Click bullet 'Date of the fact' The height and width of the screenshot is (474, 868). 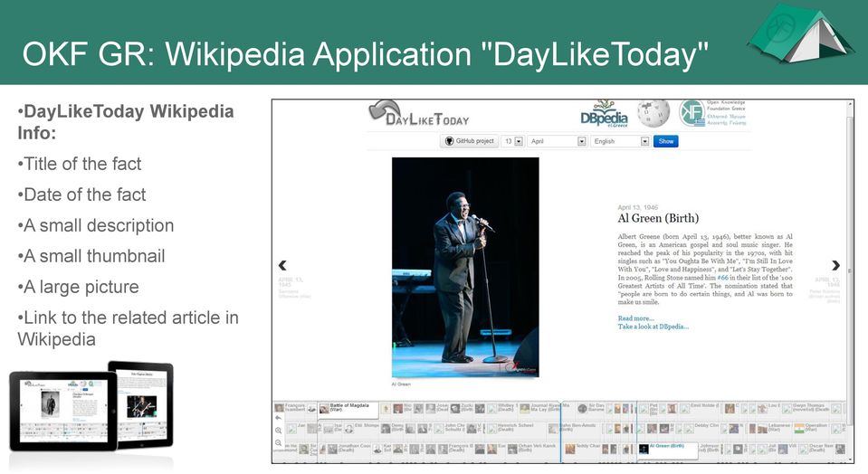click(x=81, y=194)
